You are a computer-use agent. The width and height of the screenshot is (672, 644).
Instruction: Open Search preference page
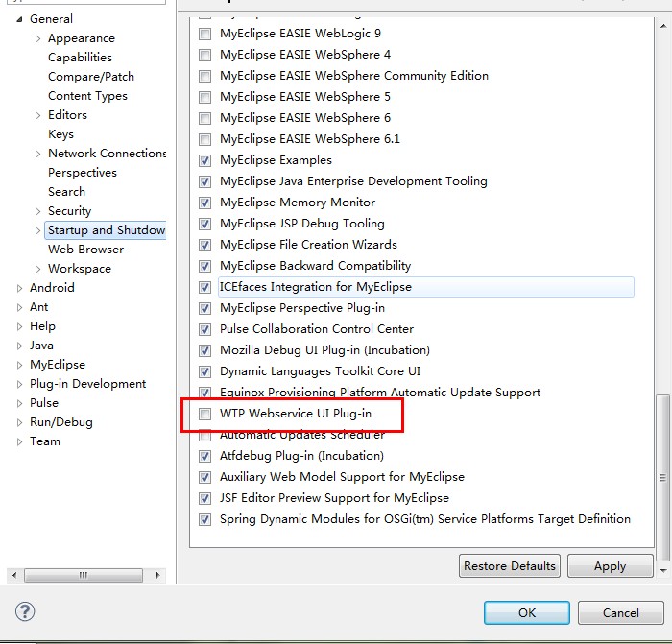(x=66, y=192)
